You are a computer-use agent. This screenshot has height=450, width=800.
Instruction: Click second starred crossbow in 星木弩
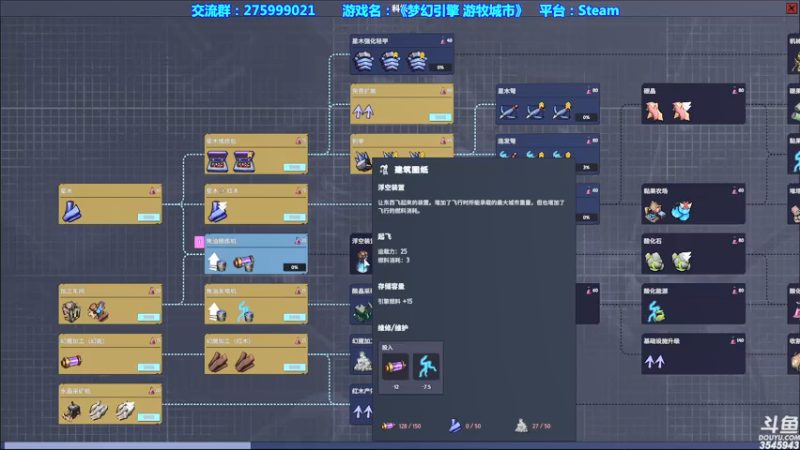535,111
